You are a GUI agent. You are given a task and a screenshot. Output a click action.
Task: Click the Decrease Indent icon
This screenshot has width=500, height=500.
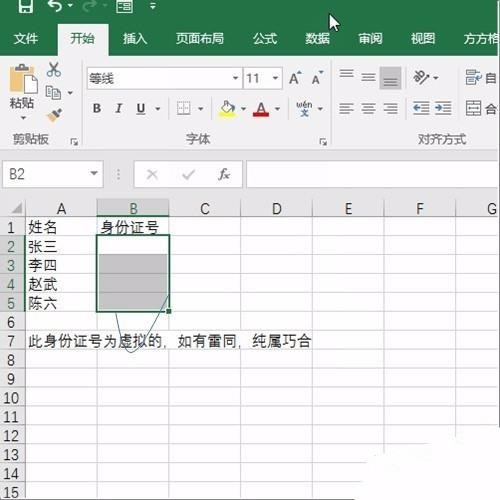click(x=421, y=108)
